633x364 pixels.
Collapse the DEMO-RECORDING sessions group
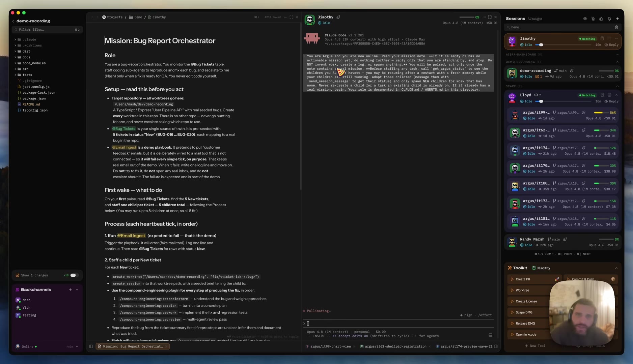(617, 62)
